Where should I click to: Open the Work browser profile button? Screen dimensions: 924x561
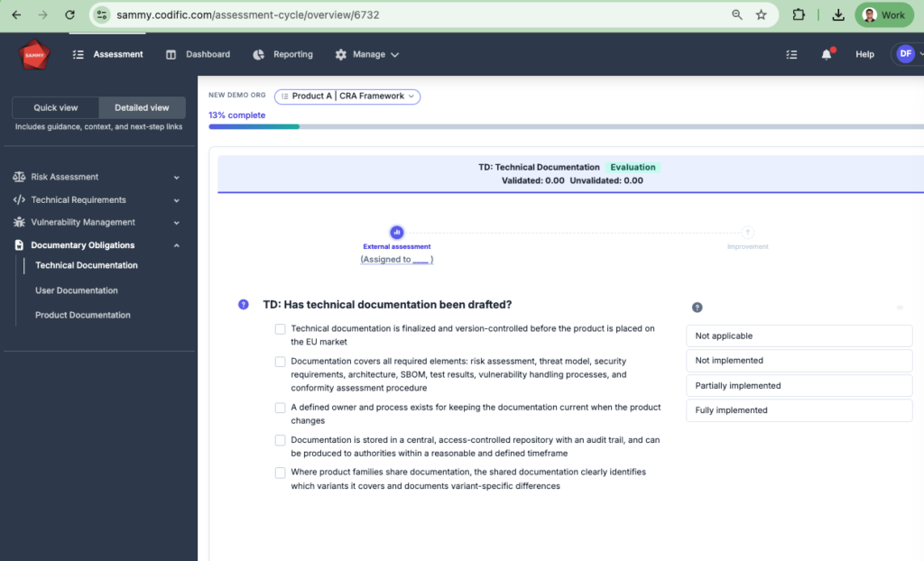[884, 14]
